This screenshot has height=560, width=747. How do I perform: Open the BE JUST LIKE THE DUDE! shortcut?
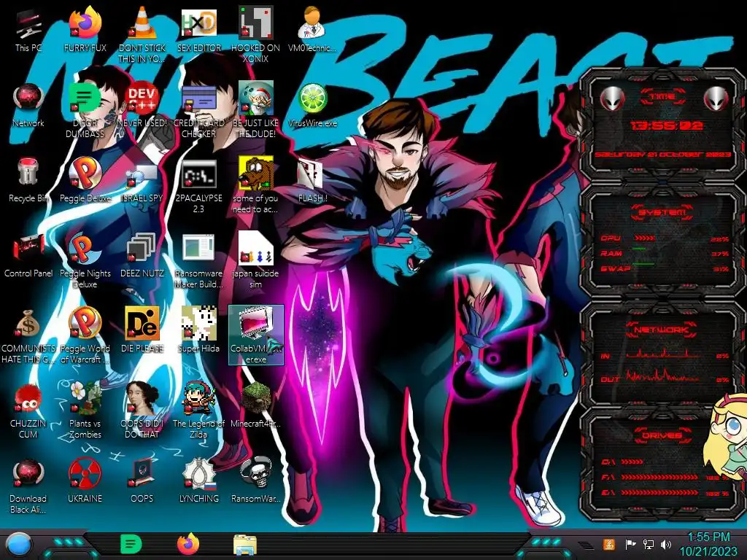point(256,111)
